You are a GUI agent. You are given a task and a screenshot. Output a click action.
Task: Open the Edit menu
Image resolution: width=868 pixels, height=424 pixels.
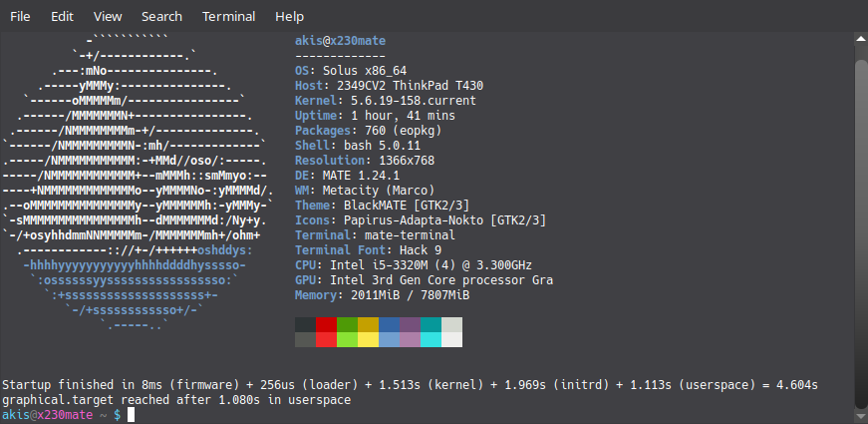tap(62, 17)
